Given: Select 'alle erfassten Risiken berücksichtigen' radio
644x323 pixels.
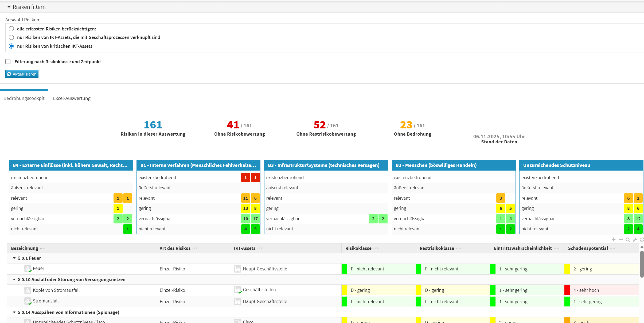Looking at the screenshot, I should 11,29.
